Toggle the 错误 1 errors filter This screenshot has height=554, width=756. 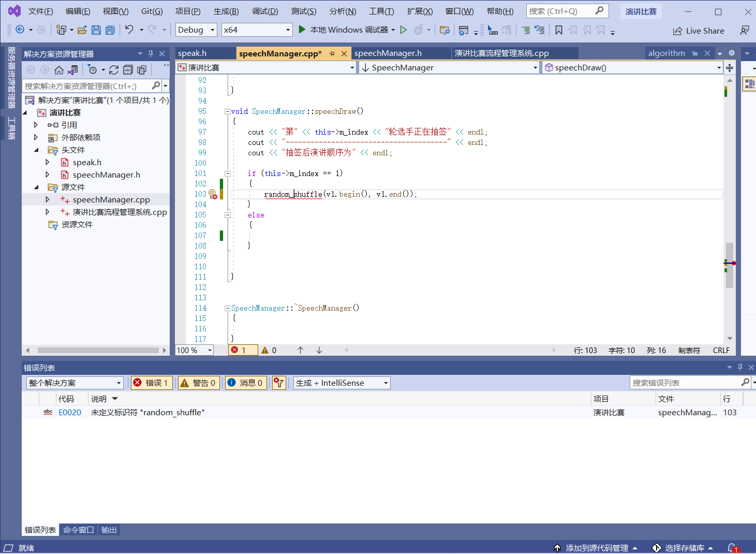[x=151, y=383]
